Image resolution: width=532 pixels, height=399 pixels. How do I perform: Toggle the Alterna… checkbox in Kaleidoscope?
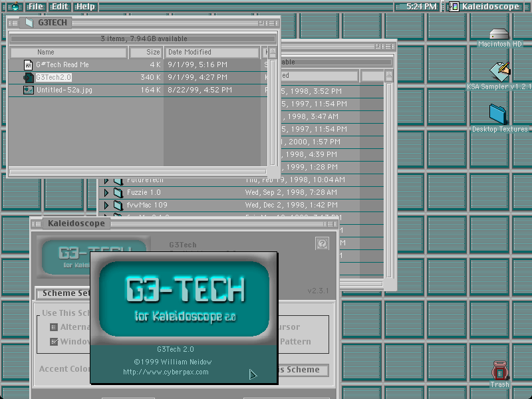(54, 327)
